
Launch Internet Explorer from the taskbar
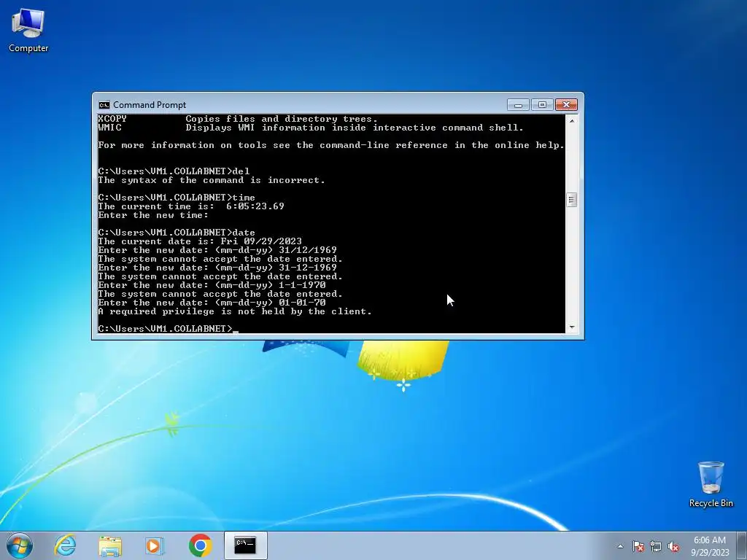(65, 545)
